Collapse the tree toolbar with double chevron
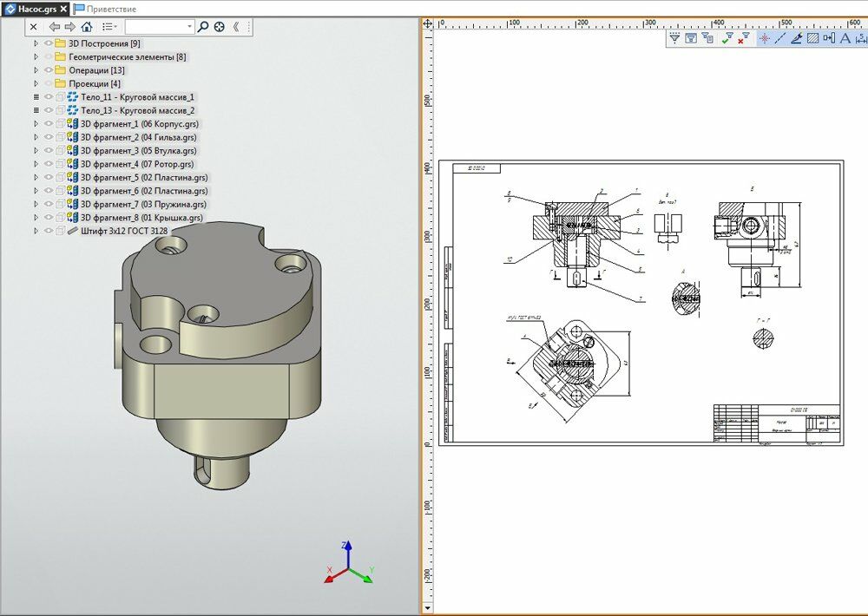Image resolution: width=868 pixels, height=616 pixels. [x=236, y=27]
